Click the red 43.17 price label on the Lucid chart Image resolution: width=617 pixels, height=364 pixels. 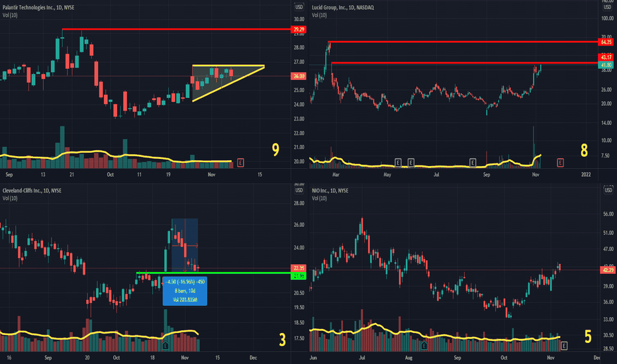click(606, 58)
